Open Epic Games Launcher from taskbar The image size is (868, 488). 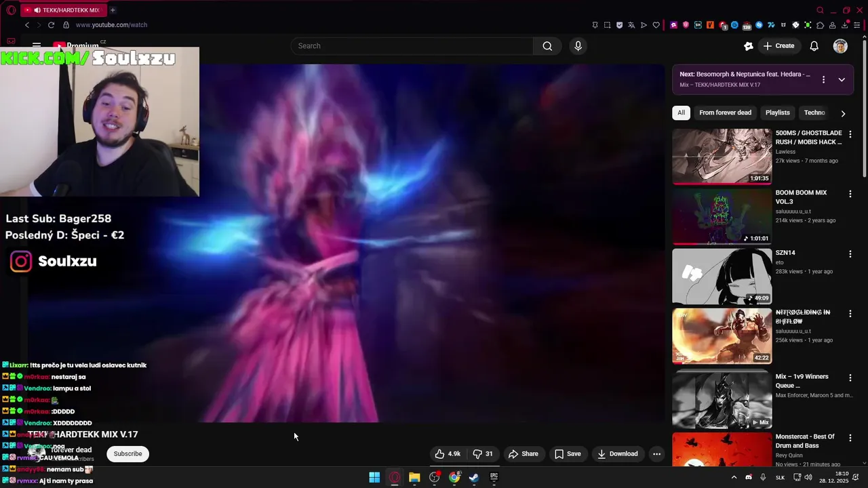494,477
